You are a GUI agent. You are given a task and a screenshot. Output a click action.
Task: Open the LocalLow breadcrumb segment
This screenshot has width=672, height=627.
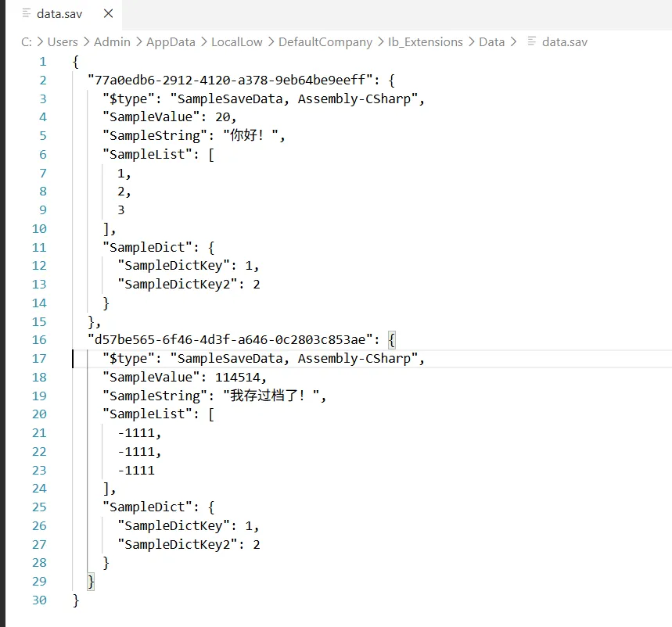[236, 42]
